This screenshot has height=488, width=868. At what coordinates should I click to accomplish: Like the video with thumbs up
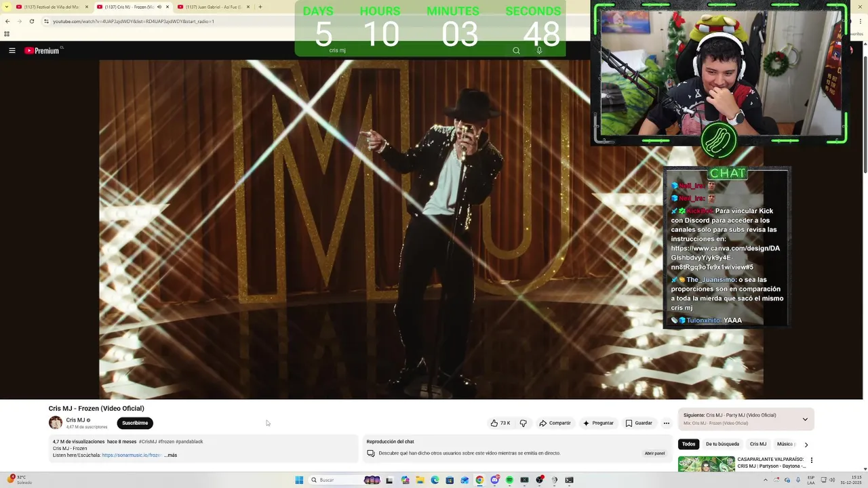500,423
